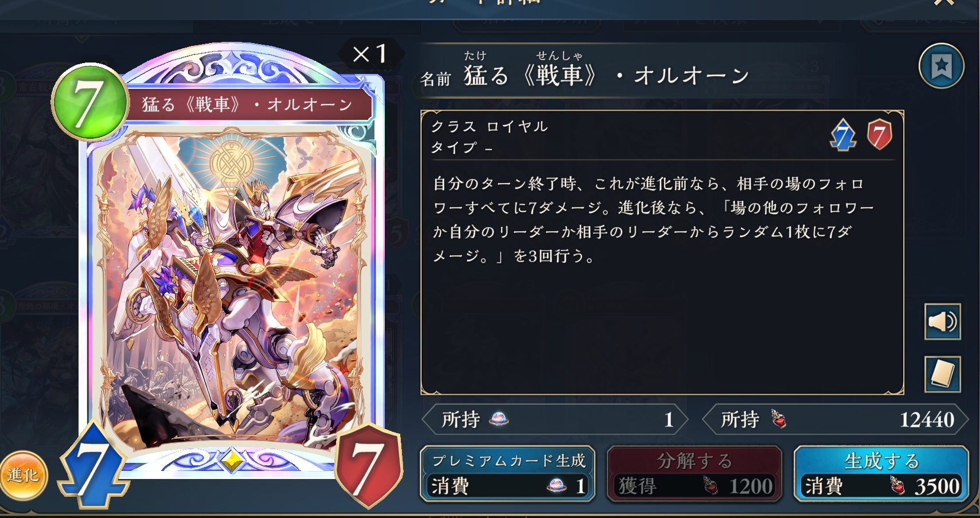
Task: Click the red defense 7 shield on card
Action: point(368,466)
